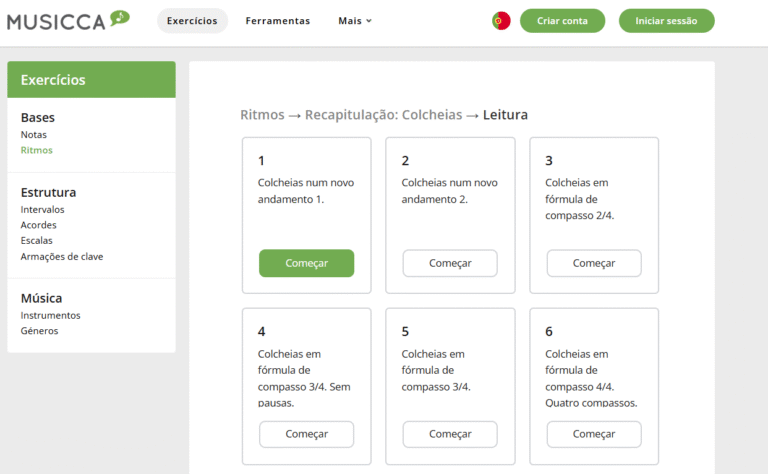
Task: Open Instrumentos under Música
Action: click(x=50, y=315)
